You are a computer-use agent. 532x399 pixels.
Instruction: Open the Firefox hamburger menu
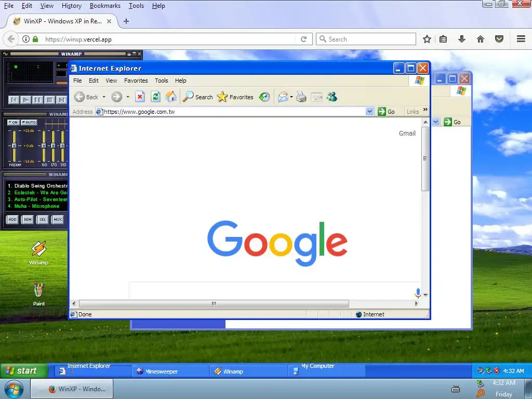tap(521, 39)
